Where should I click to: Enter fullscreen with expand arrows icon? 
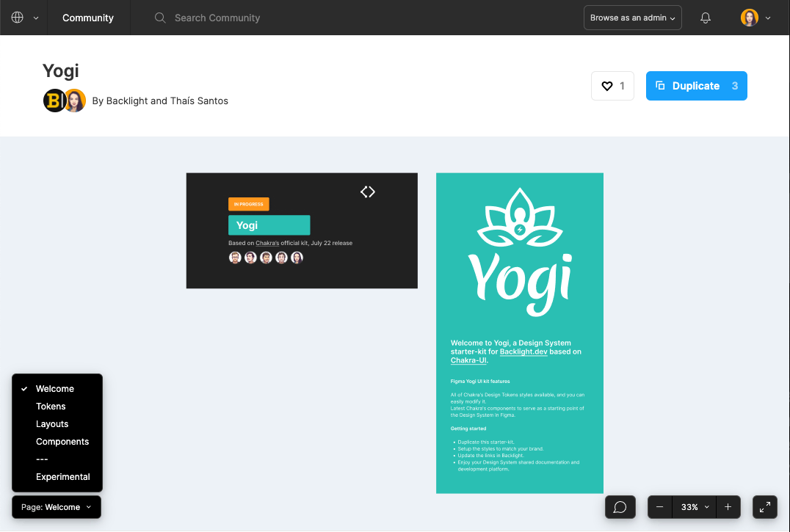click(765, 507)
